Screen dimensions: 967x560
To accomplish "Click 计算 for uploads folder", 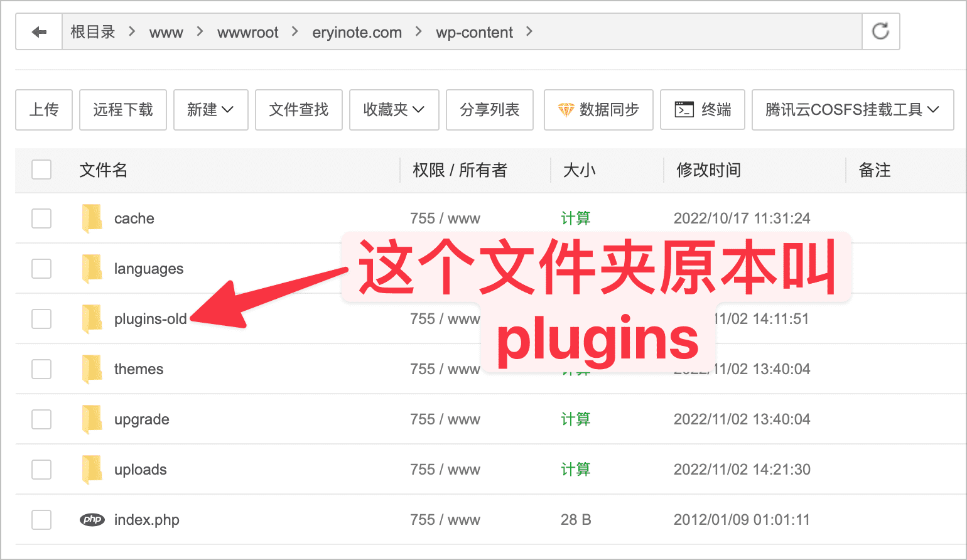I will (x=576, y=470).
